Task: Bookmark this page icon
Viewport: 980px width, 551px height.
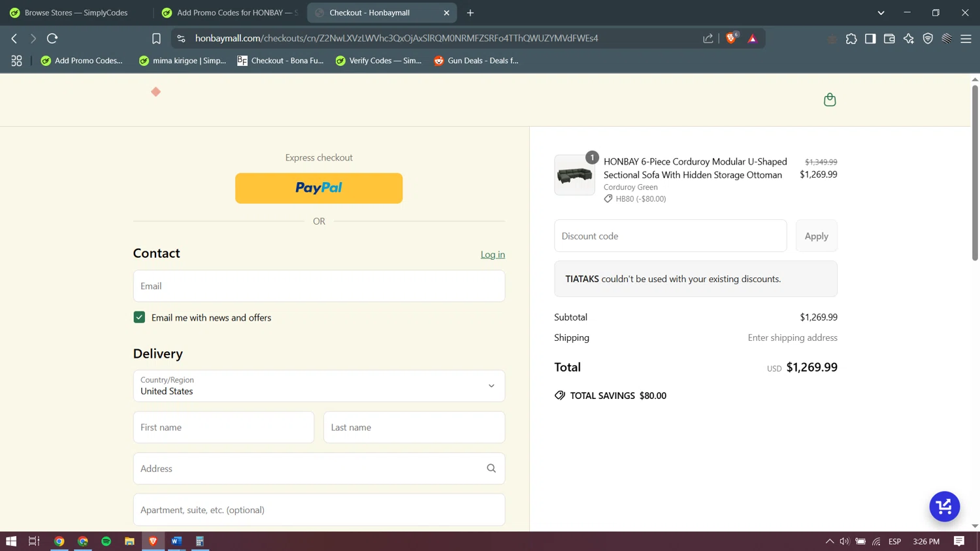Action: (x=156, y=39)
